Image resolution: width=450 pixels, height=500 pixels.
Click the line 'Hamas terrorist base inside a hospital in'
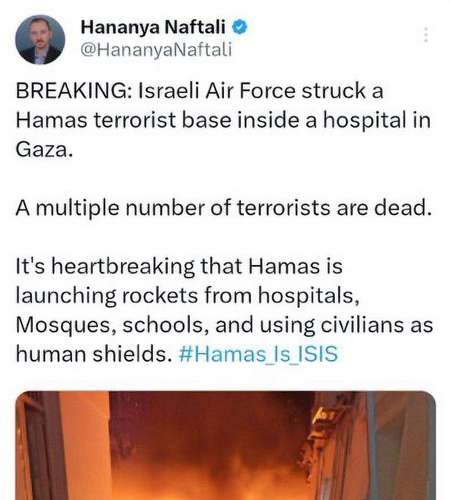click(223, 120)
